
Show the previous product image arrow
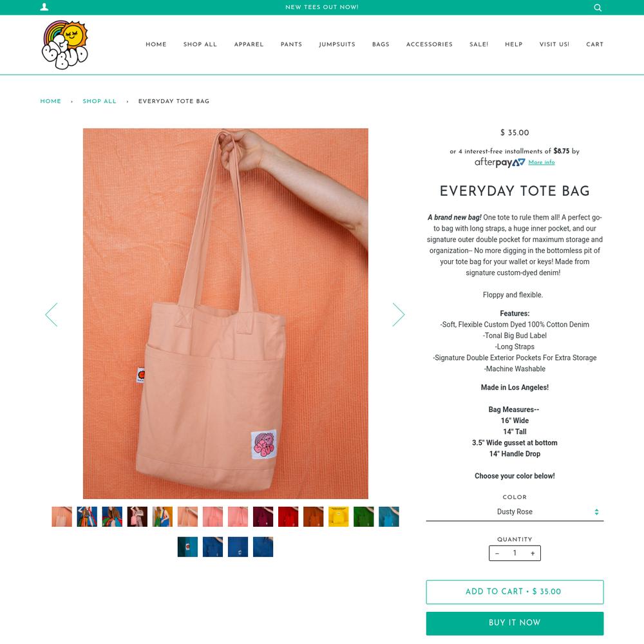pyautogui.click(x=52, y=315)
